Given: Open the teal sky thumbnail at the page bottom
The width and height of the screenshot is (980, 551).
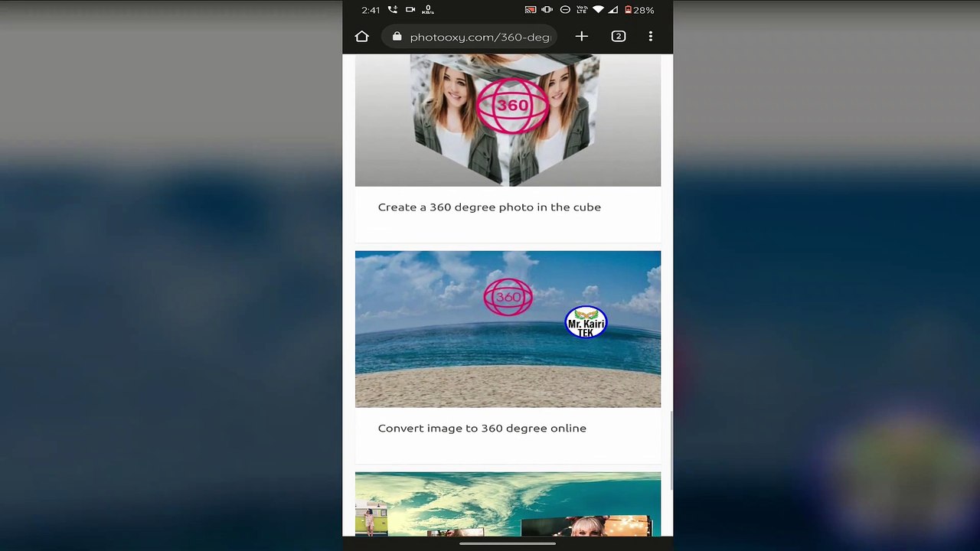Looking at the screenshot, I should click(x=508, y=504).
